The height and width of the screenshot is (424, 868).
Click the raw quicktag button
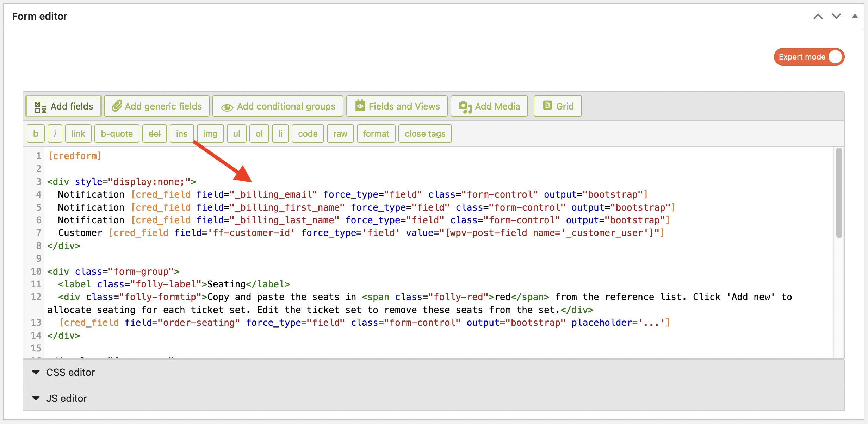pyautogui.click(x=340, y=133)
